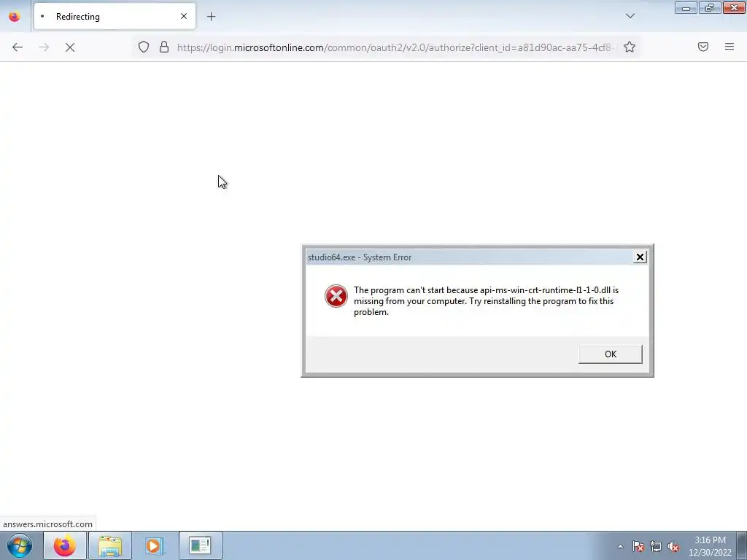Minimize the Firefox window
The image size is (747, 560).
pyautogui.click(x=686, y=7)
